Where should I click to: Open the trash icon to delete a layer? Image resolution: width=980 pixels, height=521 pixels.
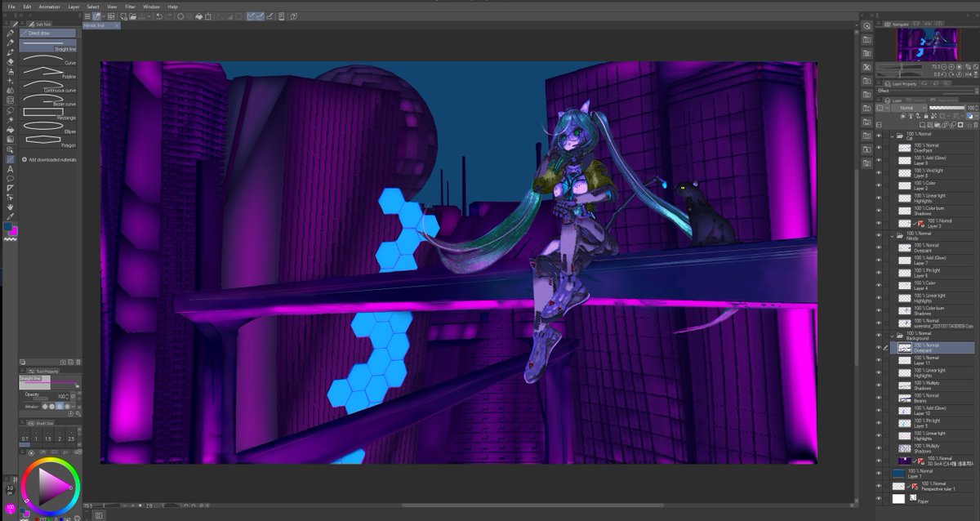[974, 125]
